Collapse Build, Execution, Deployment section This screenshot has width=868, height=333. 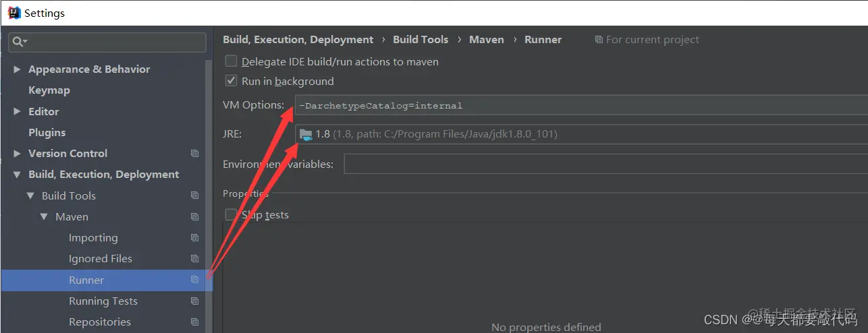click(x=18, y=175)
